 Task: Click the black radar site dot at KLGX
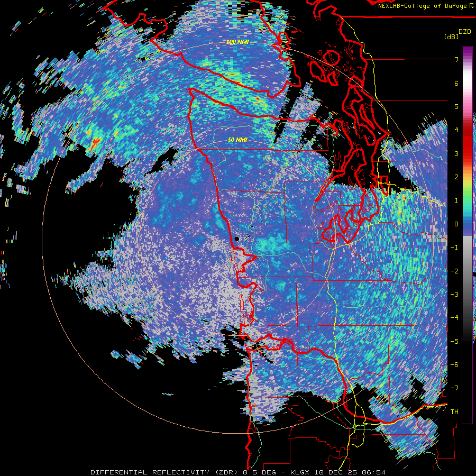237,239
